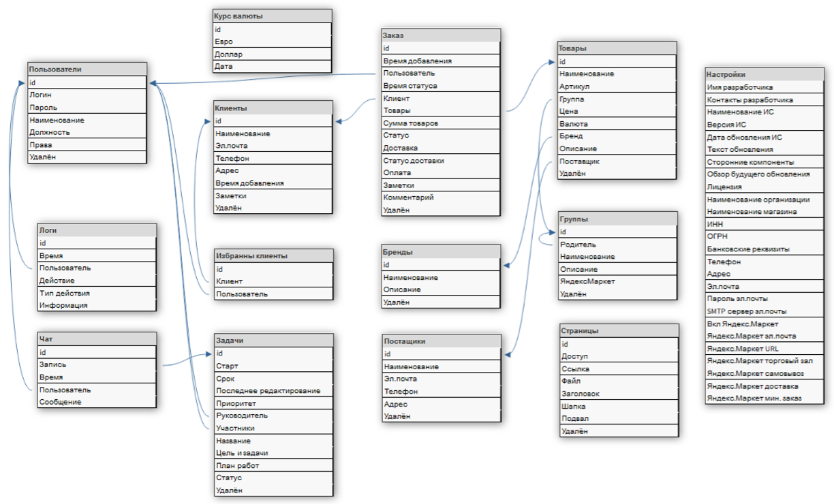834x504 pixels.
Task: Select the Лицензия field
Action: coord(764,187)
